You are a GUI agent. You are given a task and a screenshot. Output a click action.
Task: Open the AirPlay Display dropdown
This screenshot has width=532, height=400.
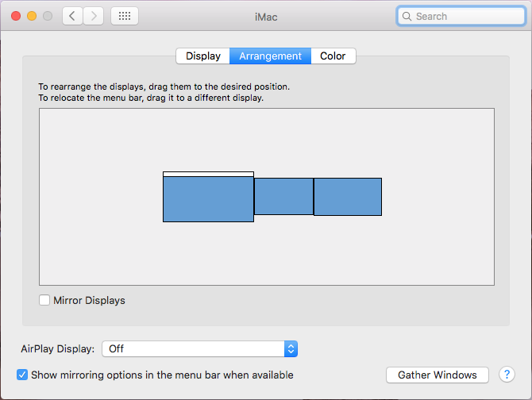[x=199, y=349]
